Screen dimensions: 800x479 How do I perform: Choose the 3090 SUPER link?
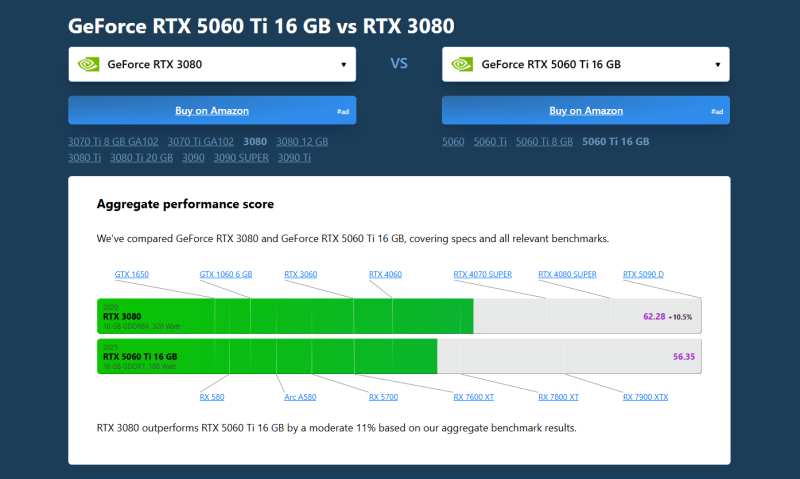point(241,158)
